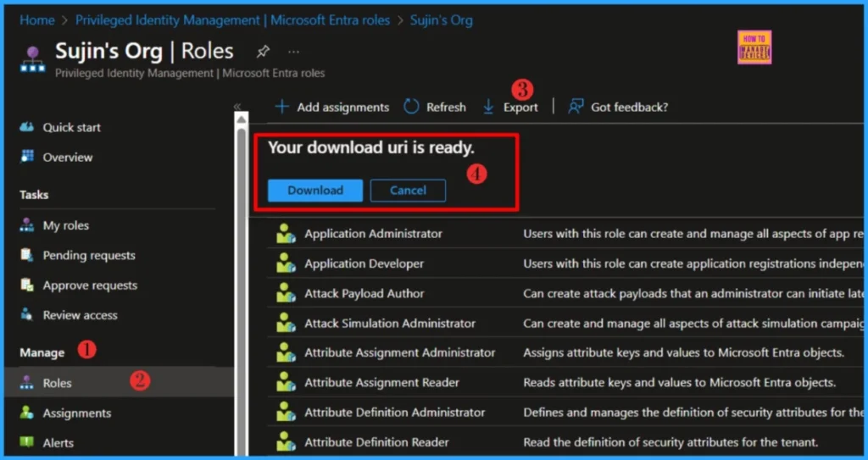Click the sidebar scrollbar up arrow
Viewport: 868px width, 460px height.
242,119
